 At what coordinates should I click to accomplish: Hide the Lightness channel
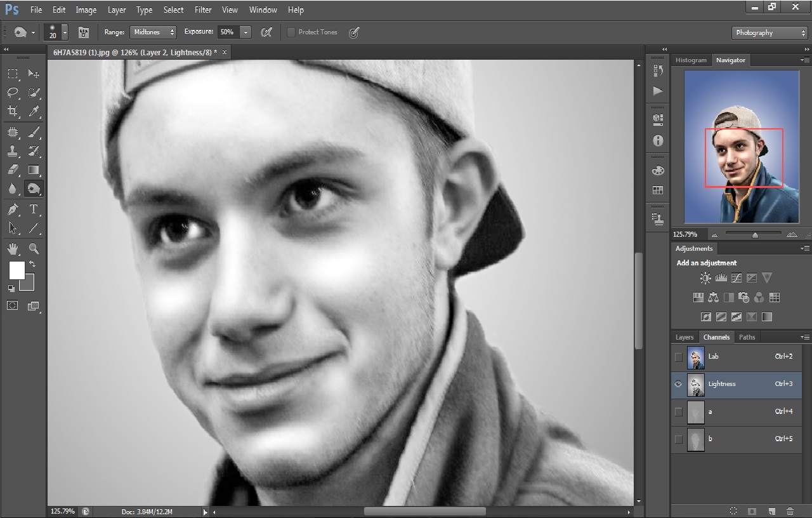(x=679, y=384)
